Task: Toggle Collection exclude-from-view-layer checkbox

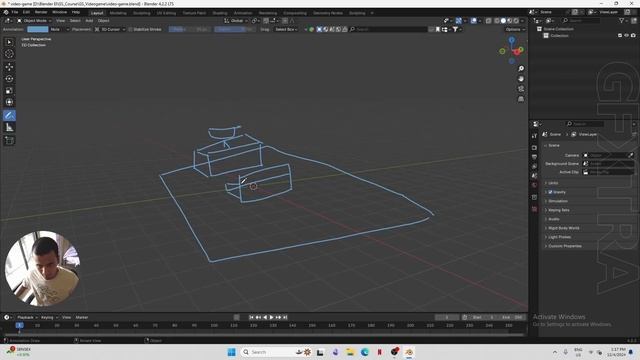Action: pos(620,36)
